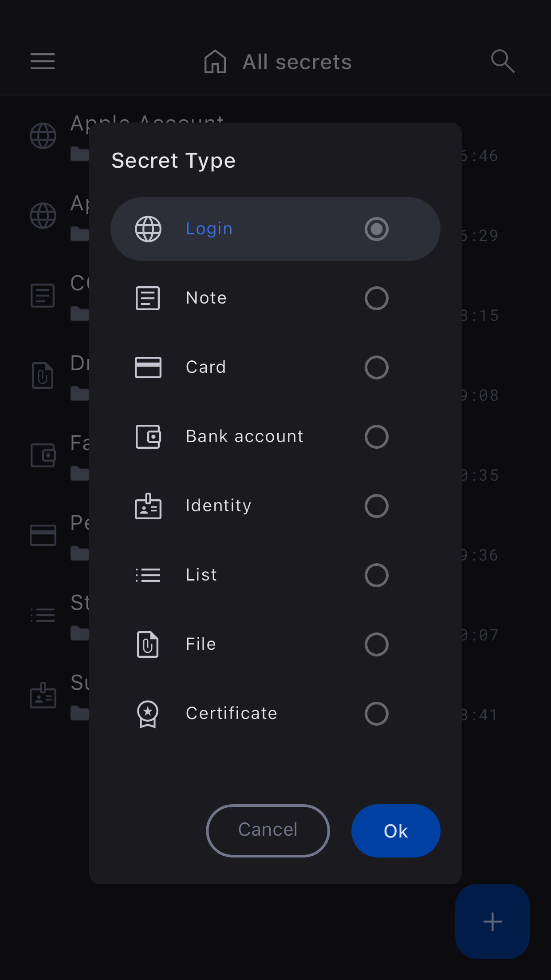Choose the List radio option
Viewport: 551px width, 980px height.
(376, 575)
